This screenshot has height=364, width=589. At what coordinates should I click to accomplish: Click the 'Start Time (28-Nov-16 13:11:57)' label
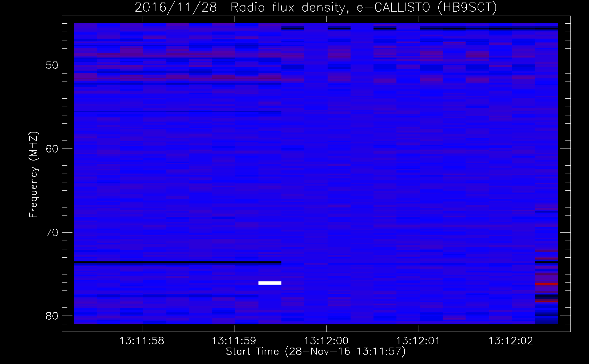(316, 352)
